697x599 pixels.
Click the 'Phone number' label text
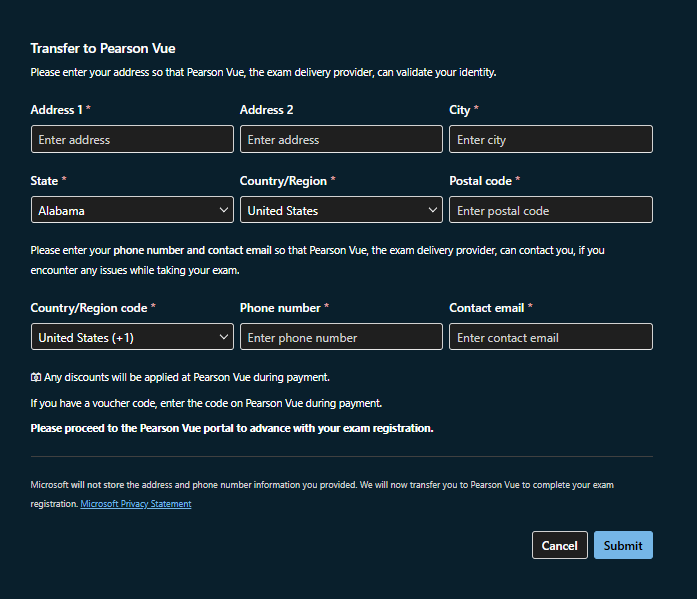coord(280,308)
